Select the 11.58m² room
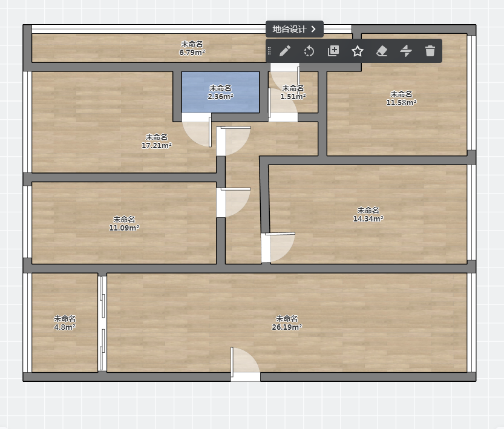The height and width of the screenshot is (429, 504). click(x=401, y=98)
